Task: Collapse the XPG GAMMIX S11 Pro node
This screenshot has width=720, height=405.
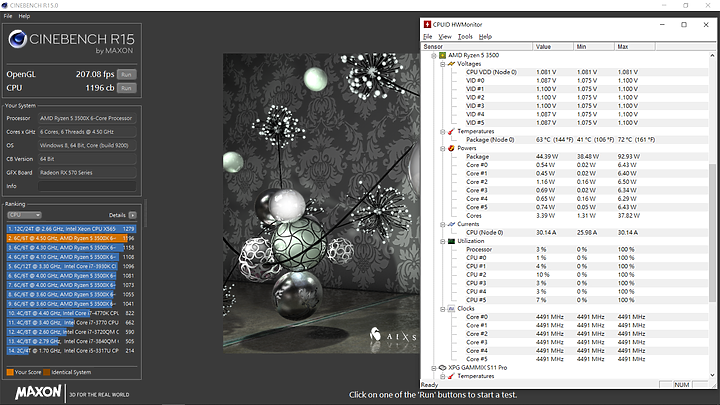Action: [433, 368]
